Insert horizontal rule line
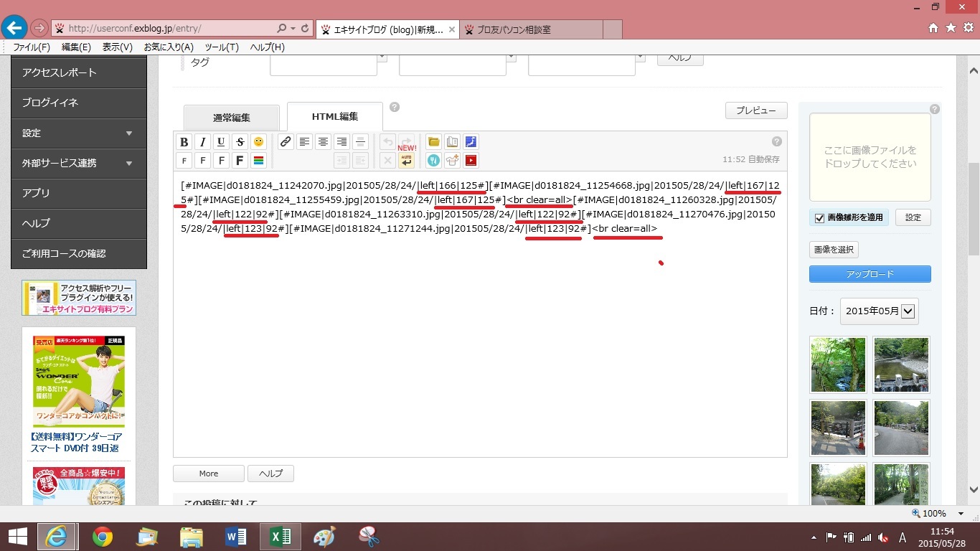This screenshot has width=980, height=551. click(x=361, y=142)
